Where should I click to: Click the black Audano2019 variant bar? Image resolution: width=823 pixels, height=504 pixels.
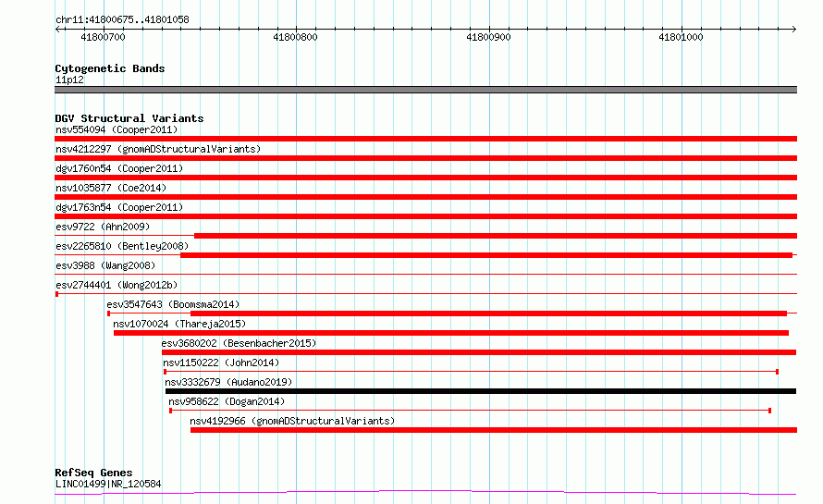point(481,391)
